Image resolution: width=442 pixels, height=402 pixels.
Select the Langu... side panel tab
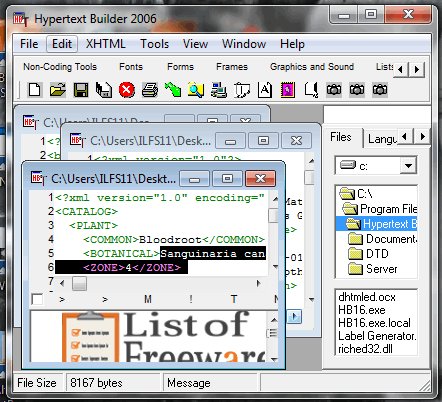click(x=382, y=139)
